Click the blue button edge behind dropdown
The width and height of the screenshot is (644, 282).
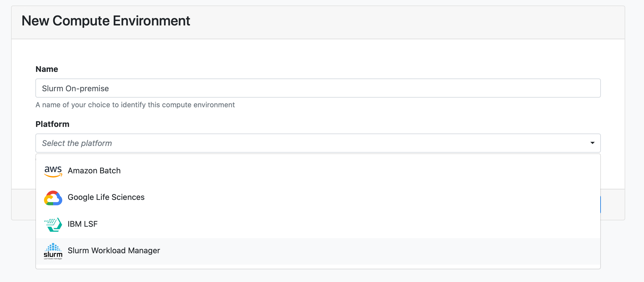click(601, 205)
